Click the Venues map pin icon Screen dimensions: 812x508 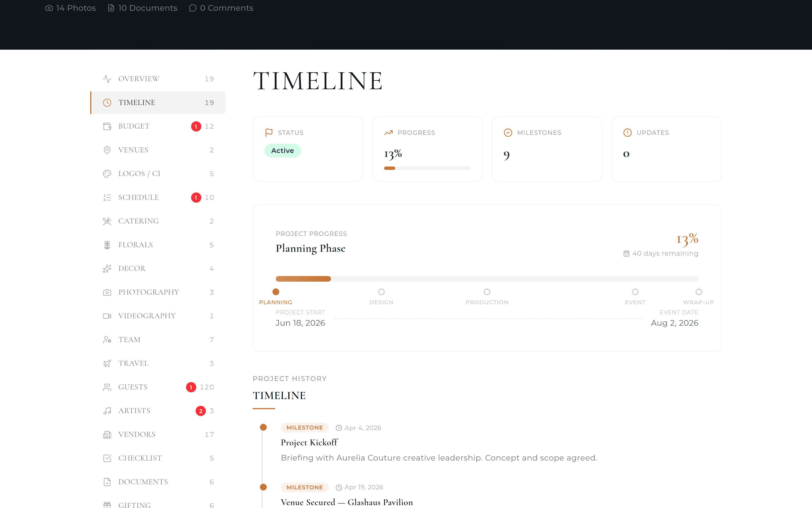click(107, 150)
